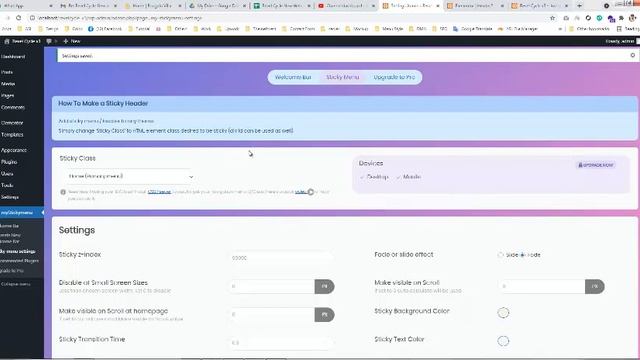Open the Tutorial bookmarks folder

(139, 29)
